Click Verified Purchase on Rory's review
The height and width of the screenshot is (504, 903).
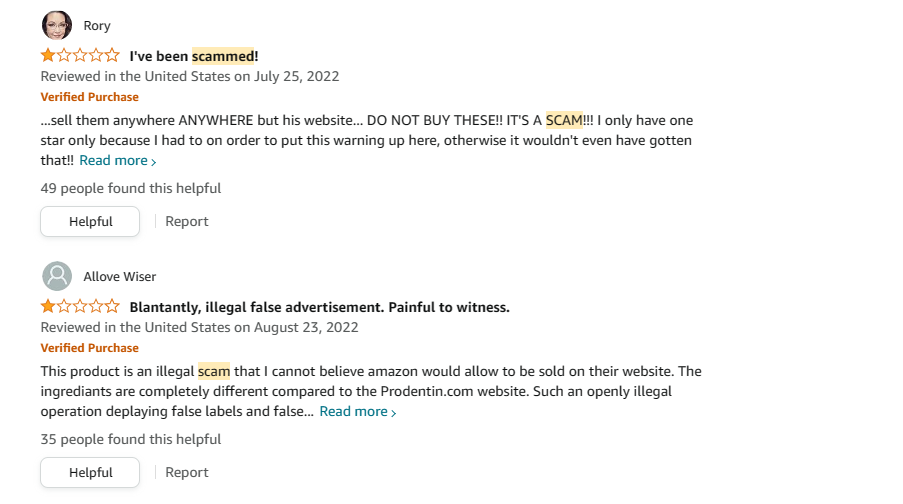90,97
